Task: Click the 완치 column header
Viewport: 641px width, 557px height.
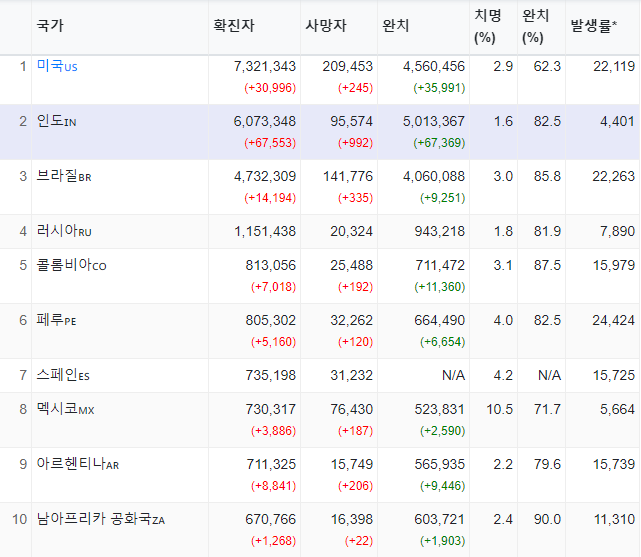Action: tap(395, 26)
